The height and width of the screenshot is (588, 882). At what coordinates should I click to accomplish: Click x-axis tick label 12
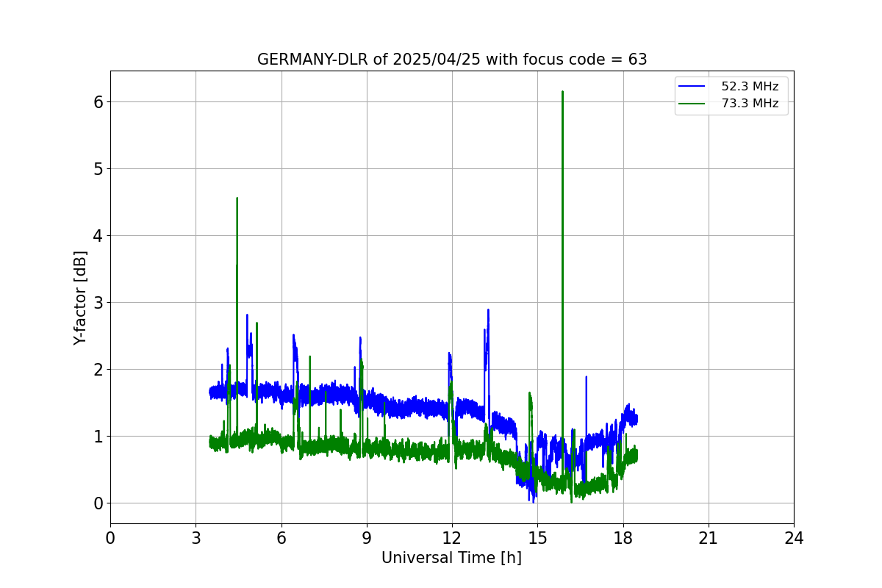pos(452,538)
